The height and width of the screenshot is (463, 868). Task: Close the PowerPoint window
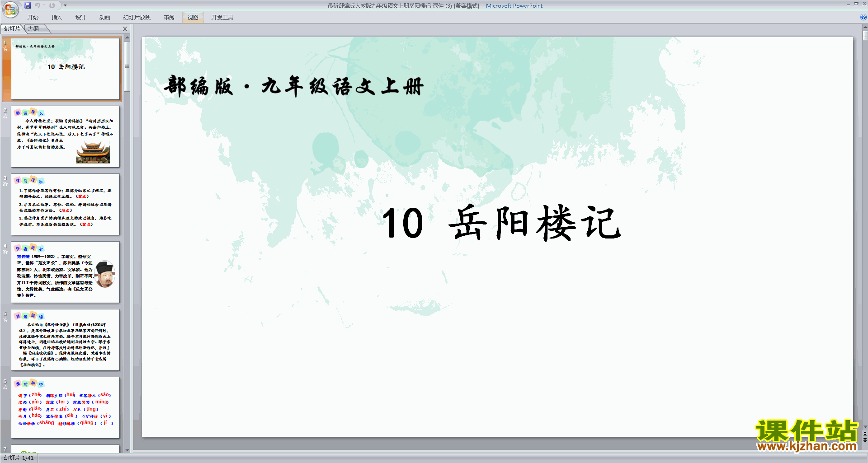tap(864, 4)
